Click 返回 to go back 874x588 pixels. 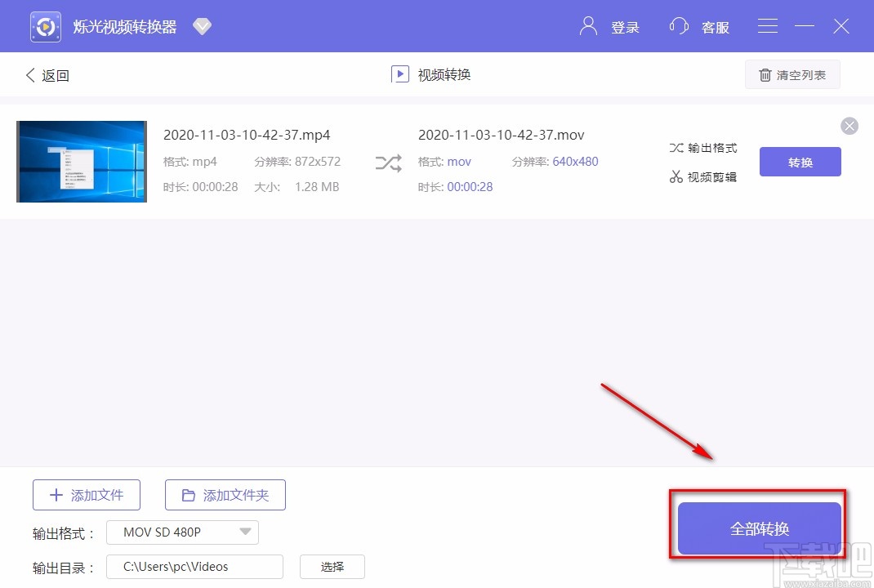[47, 74]
